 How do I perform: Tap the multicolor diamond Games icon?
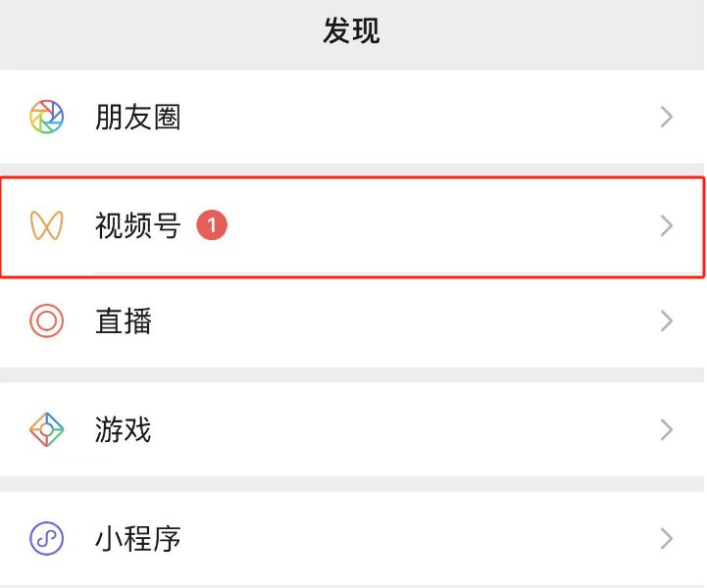click(46, 429)
